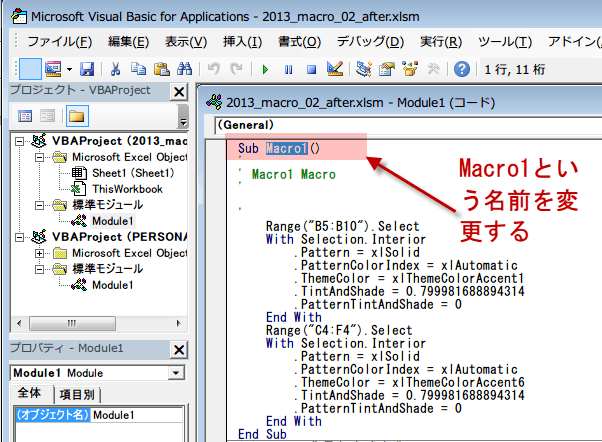
Task: Click the Reset stop icon
Action: [x=311, y=70]
